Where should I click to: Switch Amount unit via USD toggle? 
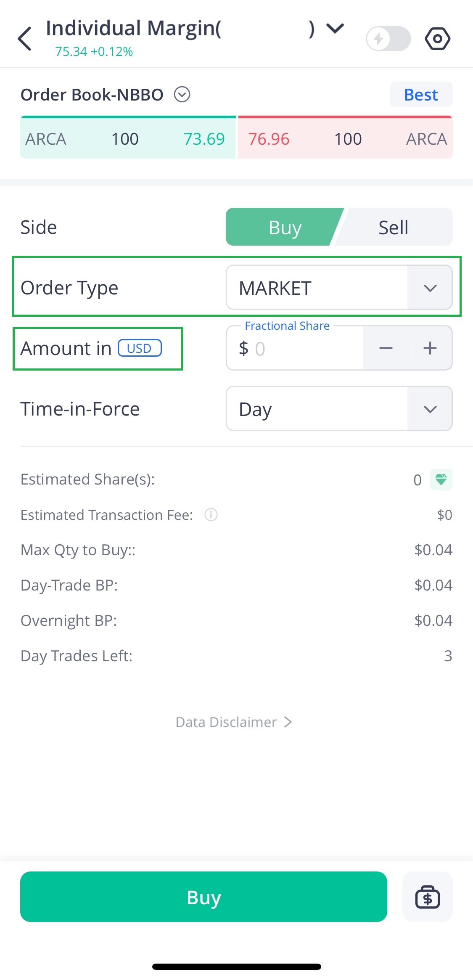(140, 348)
